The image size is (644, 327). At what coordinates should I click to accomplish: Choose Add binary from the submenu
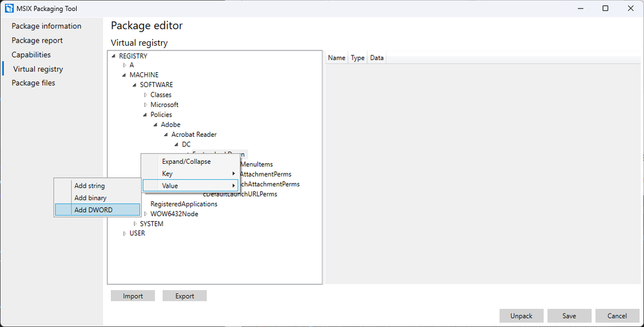point(97,197)
